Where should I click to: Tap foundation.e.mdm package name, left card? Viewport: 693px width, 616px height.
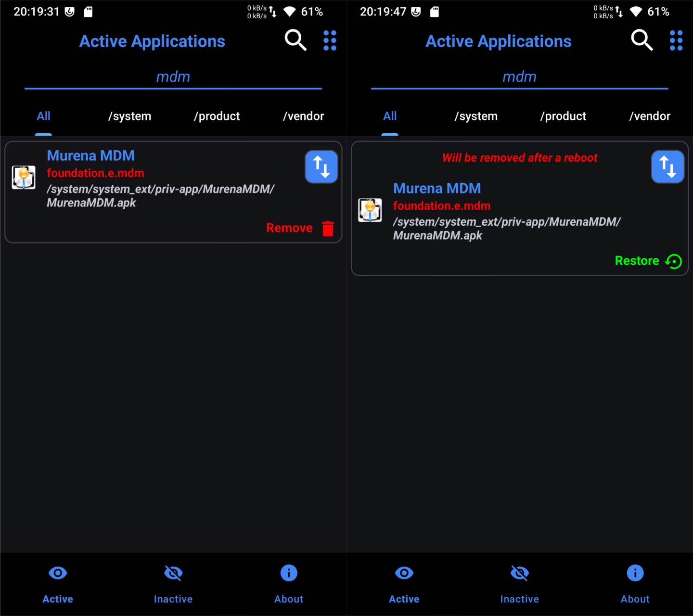pyautogui.click(x=95, y=173)
